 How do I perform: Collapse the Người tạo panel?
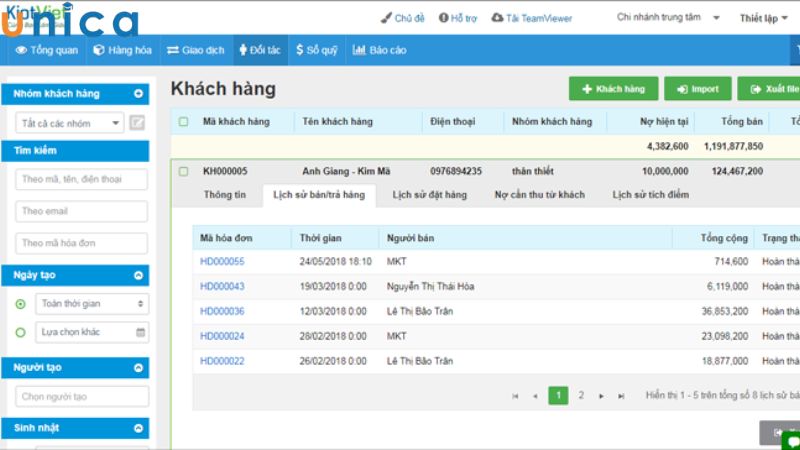click(138, 368)
